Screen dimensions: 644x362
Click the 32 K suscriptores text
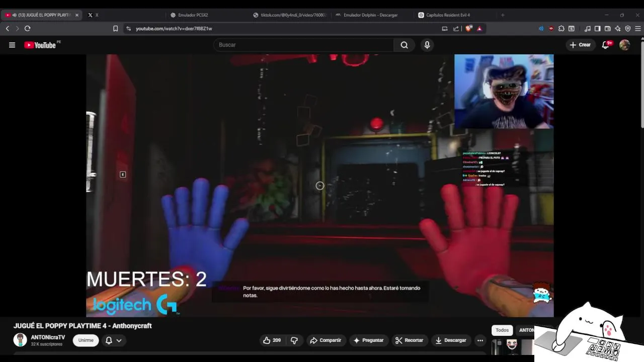point(47,344)
